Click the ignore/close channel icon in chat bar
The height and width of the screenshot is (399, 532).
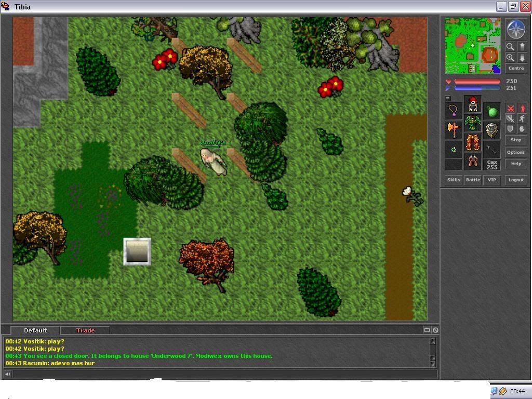[436, 330]
